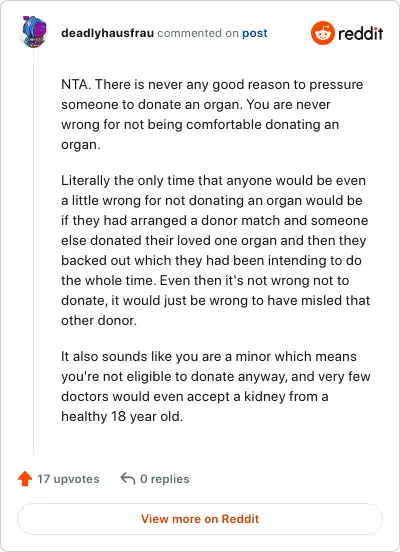
Task: Click the line reading "other donor."
Action: click(x=99, y=320)
